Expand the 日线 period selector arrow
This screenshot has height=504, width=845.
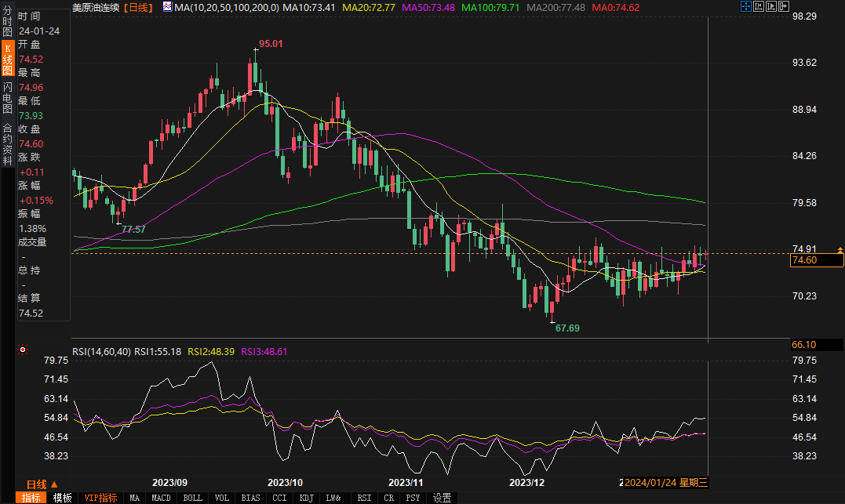55,484
